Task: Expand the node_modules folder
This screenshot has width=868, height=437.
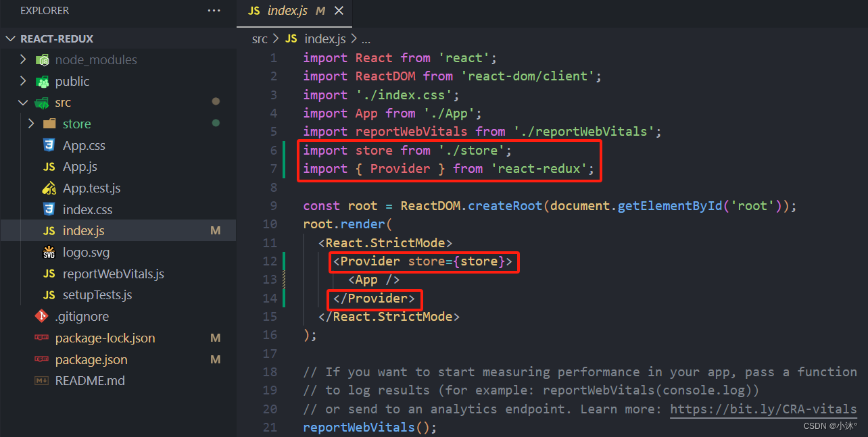Action: click(22, 59)
